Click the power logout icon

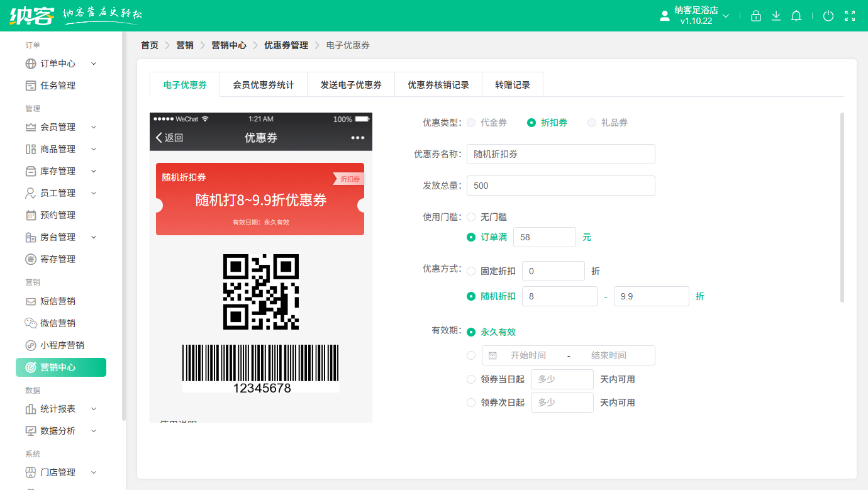point(828,16)
